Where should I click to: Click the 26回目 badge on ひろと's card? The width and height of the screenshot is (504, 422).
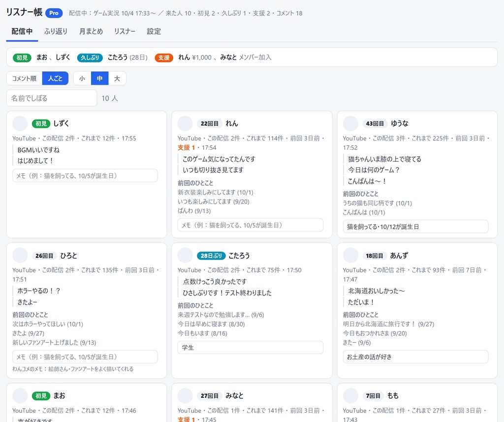pos(44,256)
